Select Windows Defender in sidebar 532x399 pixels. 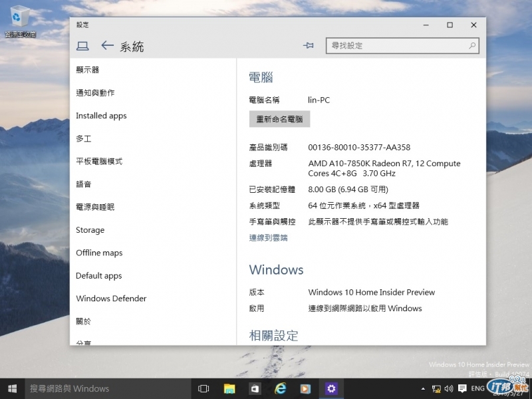coord(111,299)
